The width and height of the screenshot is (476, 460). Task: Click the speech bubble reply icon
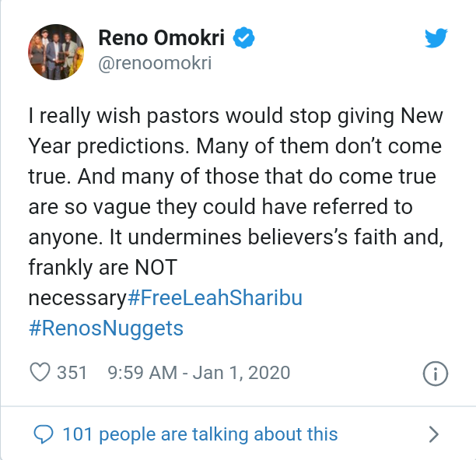pos(44,434)
